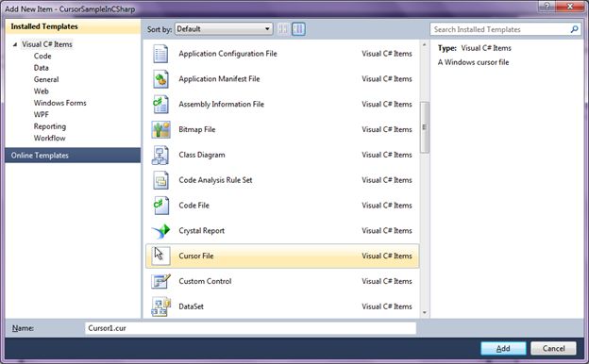Choose the WPF category
589x364 pixels.
41,114
